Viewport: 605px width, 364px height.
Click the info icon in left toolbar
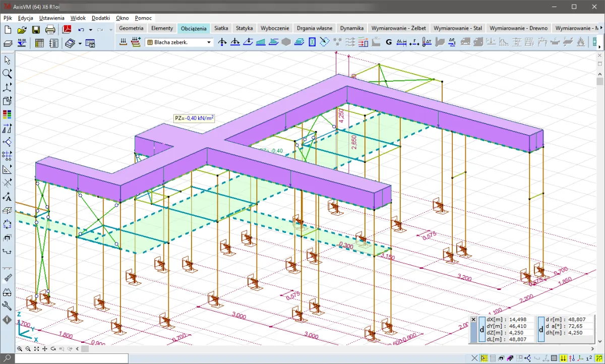7,320
